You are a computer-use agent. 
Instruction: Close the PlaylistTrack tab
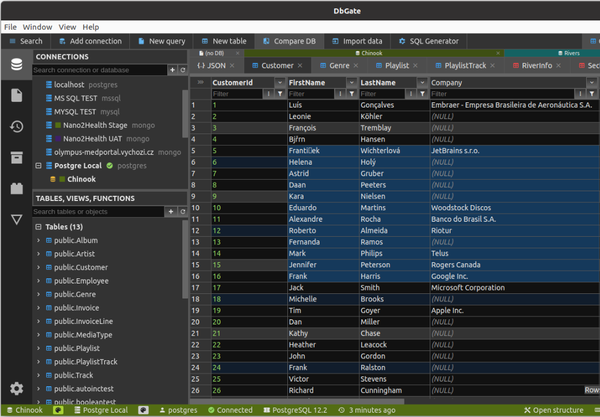pyautogui.click(x=492, y=66)
